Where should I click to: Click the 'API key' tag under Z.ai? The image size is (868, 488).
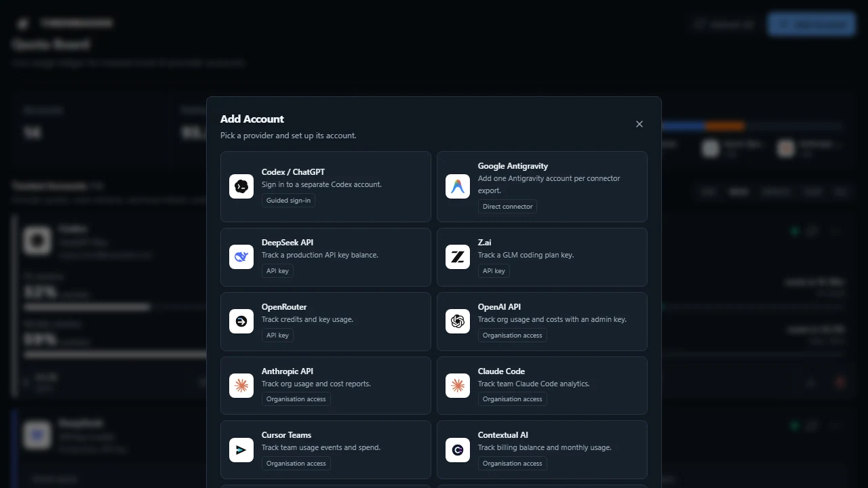tap(494, 271)
